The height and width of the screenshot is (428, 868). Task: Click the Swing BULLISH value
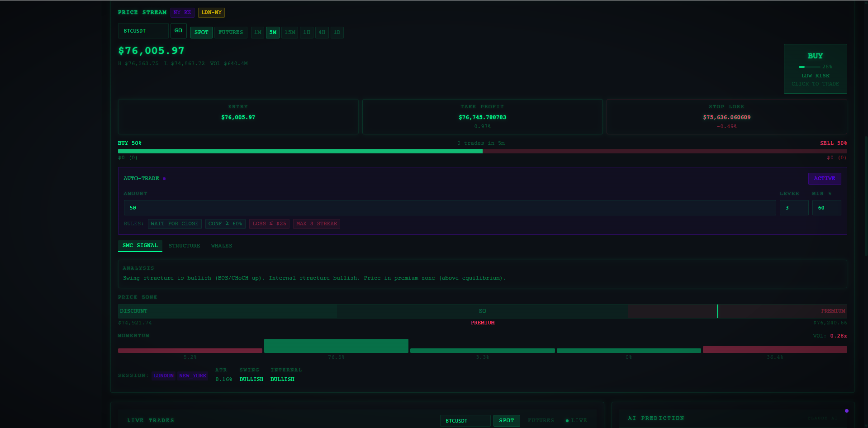(251, 379)
